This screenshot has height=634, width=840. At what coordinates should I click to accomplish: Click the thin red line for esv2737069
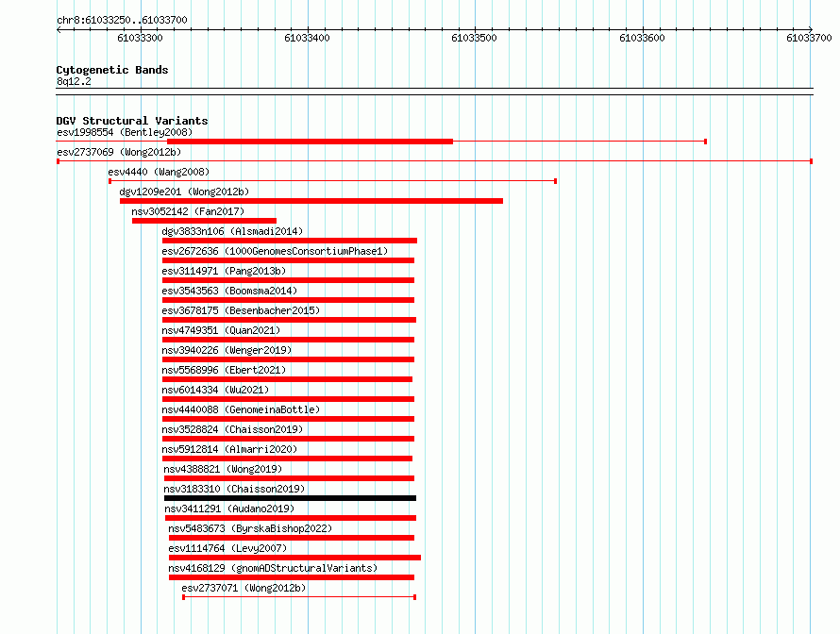tap(435, 161)
